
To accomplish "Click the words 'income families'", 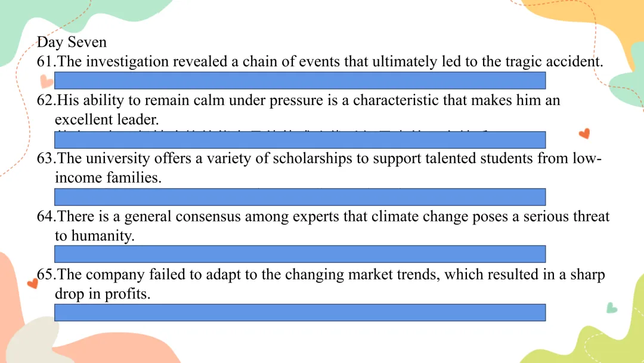I will [x=109, y=177].
